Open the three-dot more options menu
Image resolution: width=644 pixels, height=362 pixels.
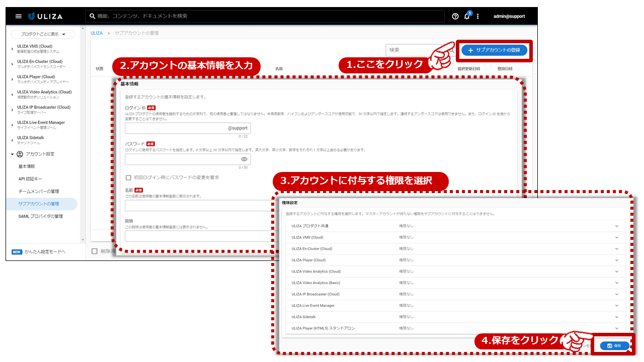coord(478,16)
